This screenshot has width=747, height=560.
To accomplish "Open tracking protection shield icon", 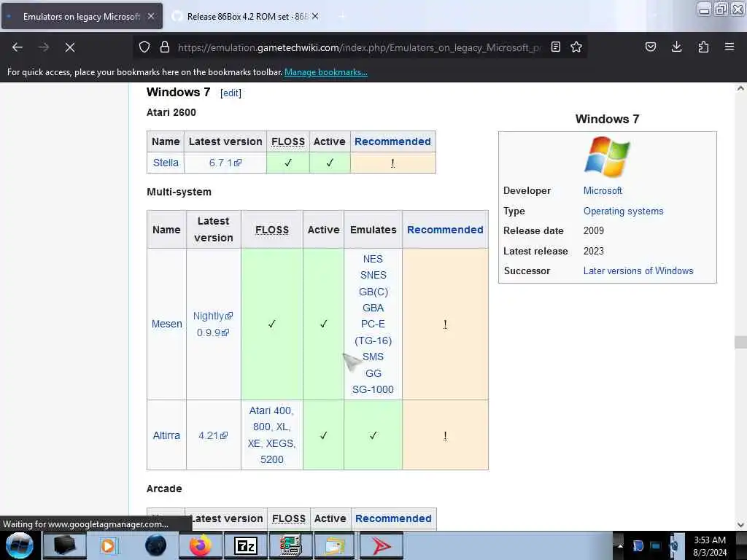I will tap(144, 47).
